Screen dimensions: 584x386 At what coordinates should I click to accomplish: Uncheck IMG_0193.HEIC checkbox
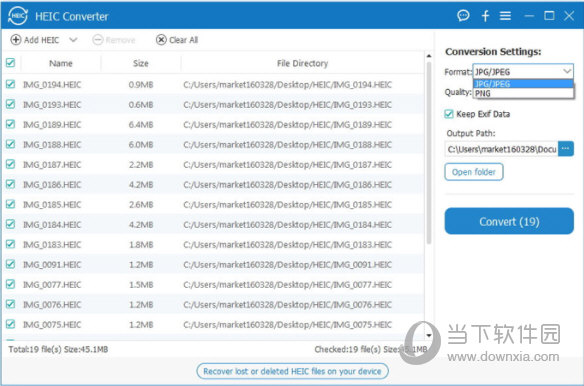pos(10,104)
